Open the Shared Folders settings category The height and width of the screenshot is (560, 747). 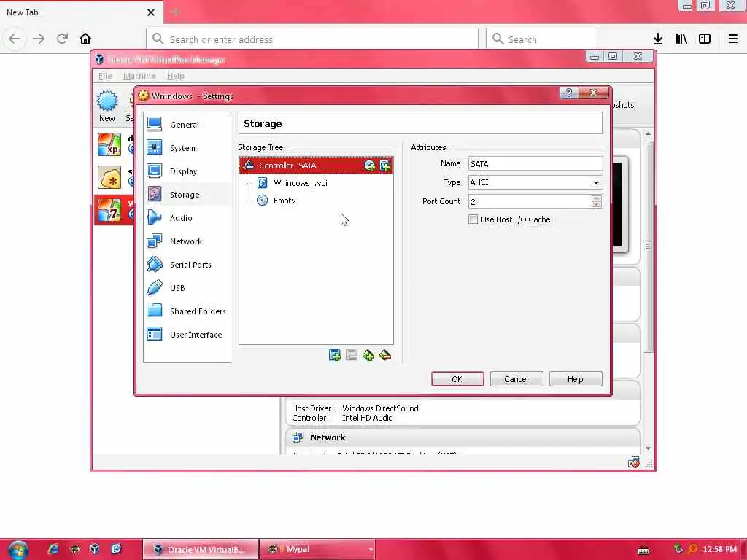click(187, 311)
